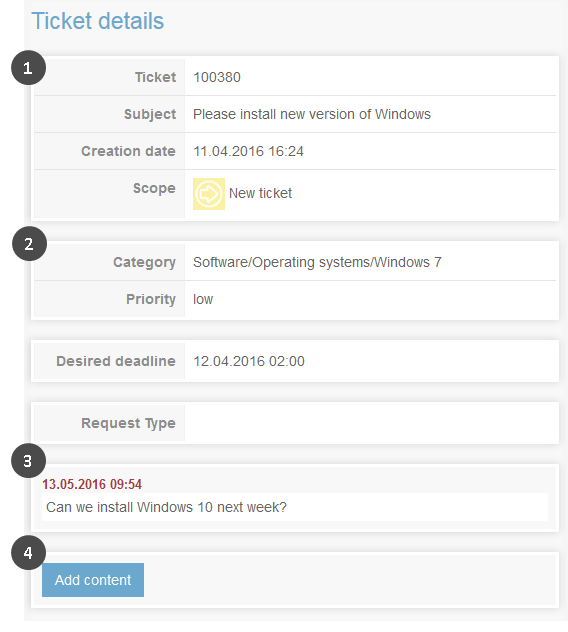Click numbered marker 1 circle
The image size is (568, 632).
28,68
